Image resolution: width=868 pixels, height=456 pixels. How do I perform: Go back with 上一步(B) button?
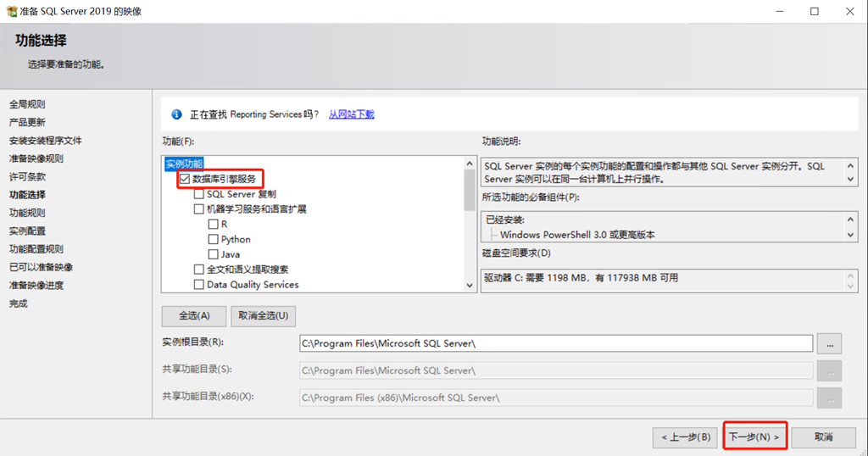point(685,437)
